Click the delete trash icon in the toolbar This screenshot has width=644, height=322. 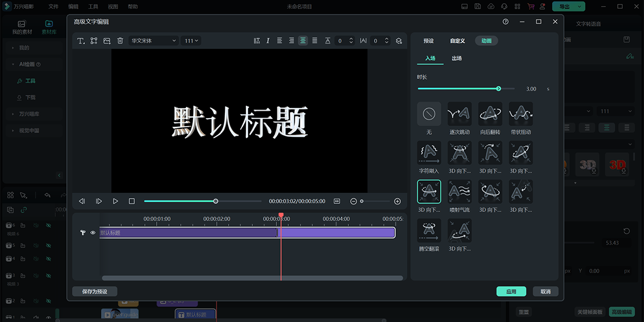[119, 40]
